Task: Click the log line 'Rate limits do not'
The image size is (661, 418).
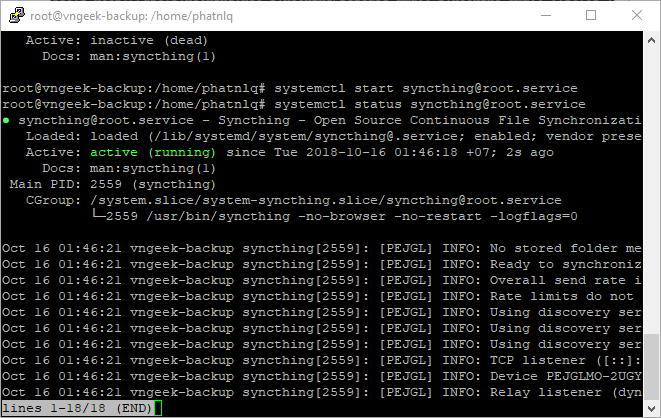Action: (318, 297)
